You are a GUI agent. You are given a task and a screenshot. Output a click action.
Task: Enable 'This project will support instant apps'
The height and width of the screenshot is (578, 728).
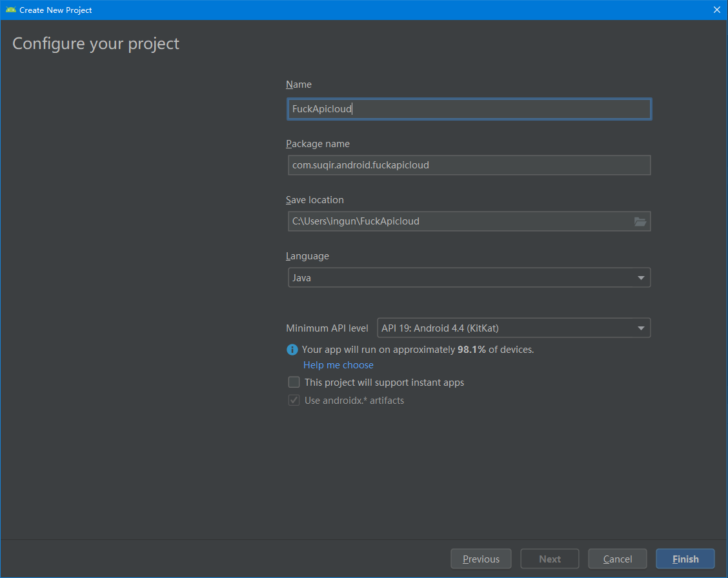click(294, 382)
